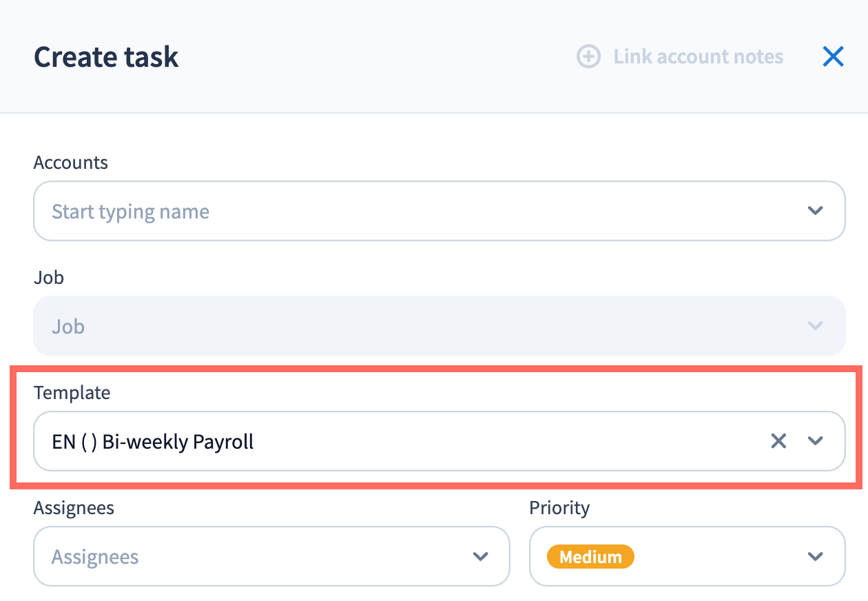Click the Job dropdown field
The width and height of the screenshot is (868, 601).
pyautogui.click(x=413, y=326)
